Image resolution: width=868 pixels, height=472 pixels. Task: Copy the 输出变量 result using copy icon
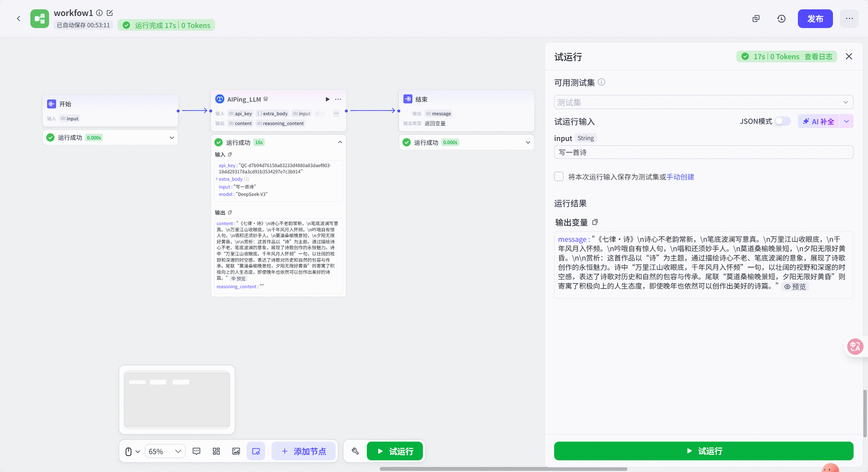click(x=595, y=222)
